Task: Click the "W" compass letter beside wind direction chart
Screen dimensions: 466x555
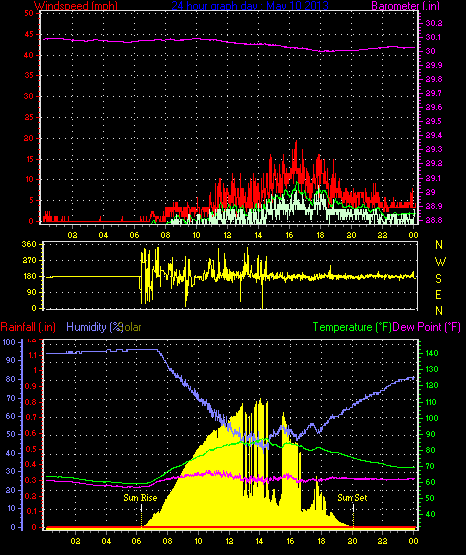Action: tap(440, 262)
